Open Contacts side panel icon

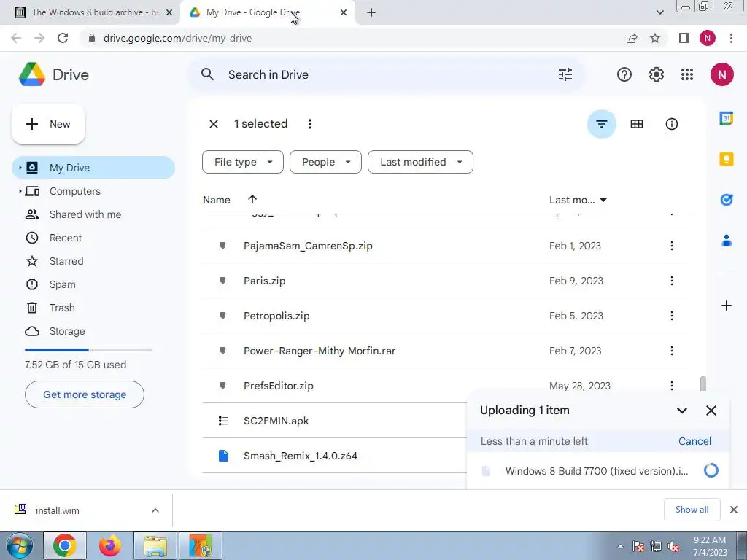pos(726,241)
